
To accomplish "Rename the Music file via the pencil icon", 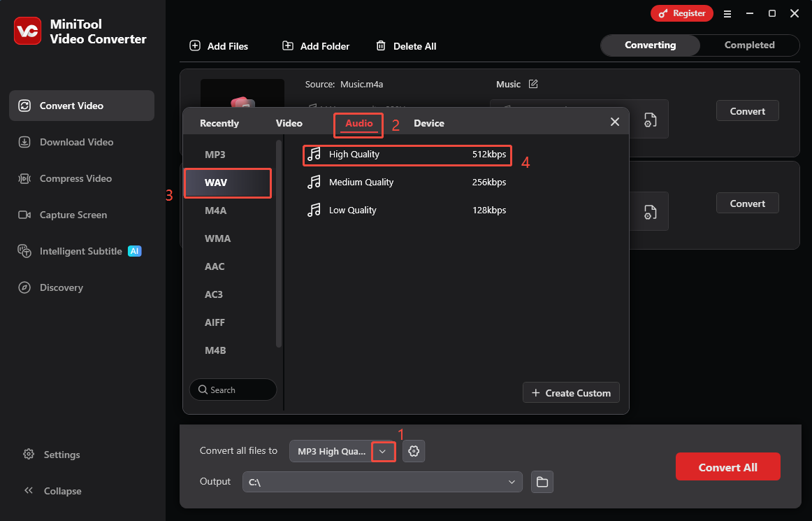I will tap(533, 83).
